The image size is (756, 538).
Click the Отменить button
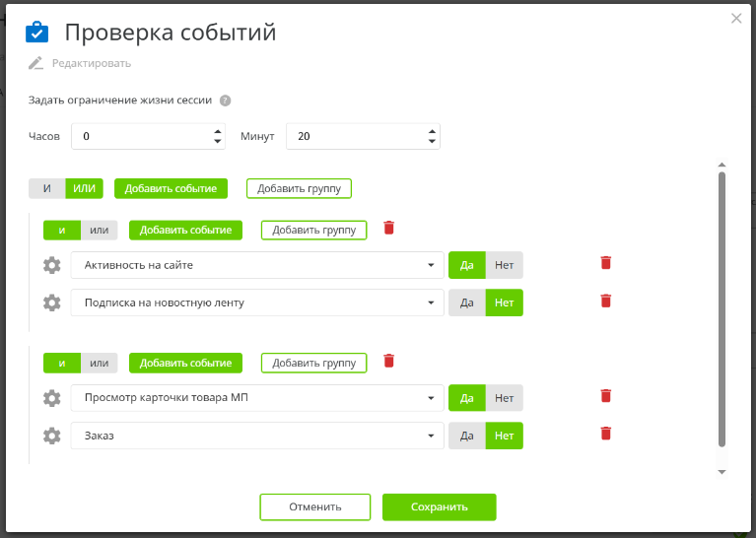(314, 507)
